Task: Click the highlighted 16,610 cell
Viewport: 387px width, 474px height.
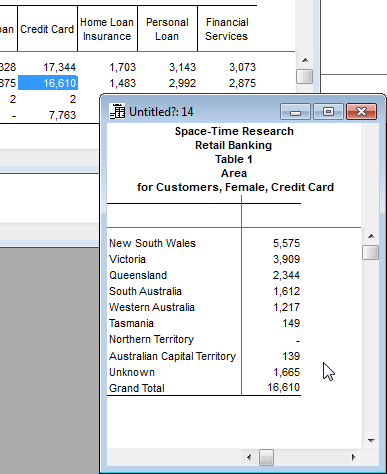Action: click(48, 83)
